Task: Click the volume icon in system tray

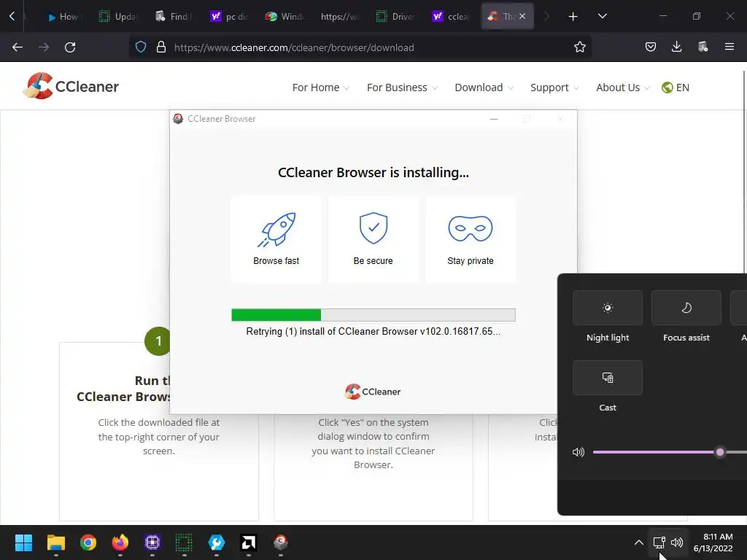Action: coord(676,542)
